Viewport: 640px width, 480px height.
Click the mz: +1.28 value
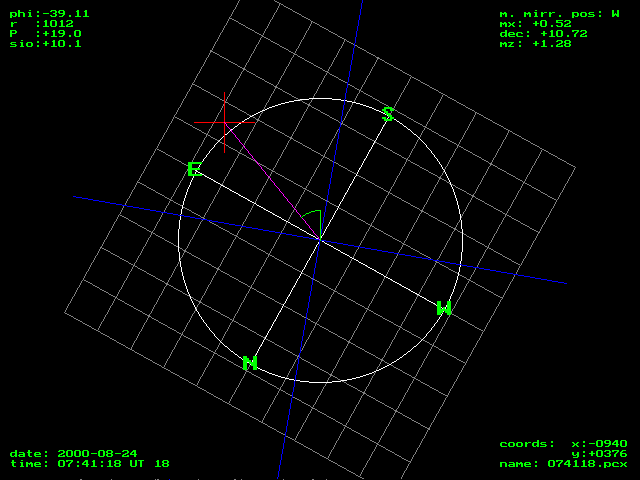pyautogui.click(x=536, y=44)
